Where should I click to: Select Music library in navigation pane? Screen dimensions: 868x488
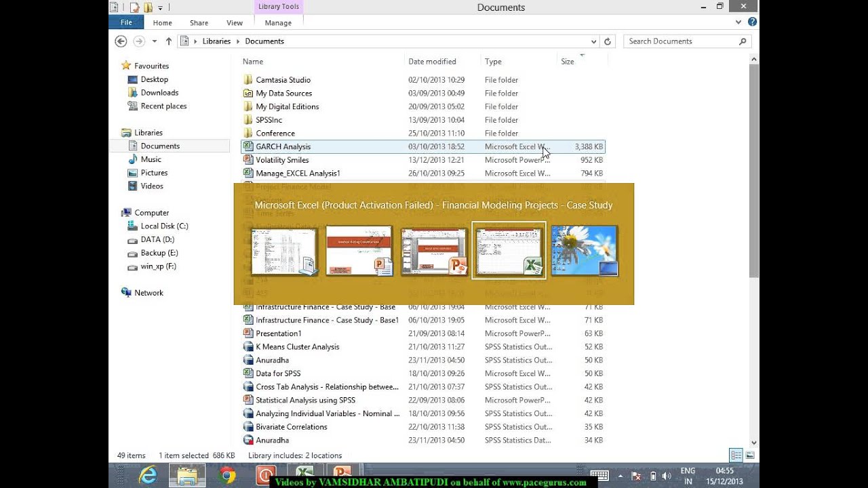[151, 159]
